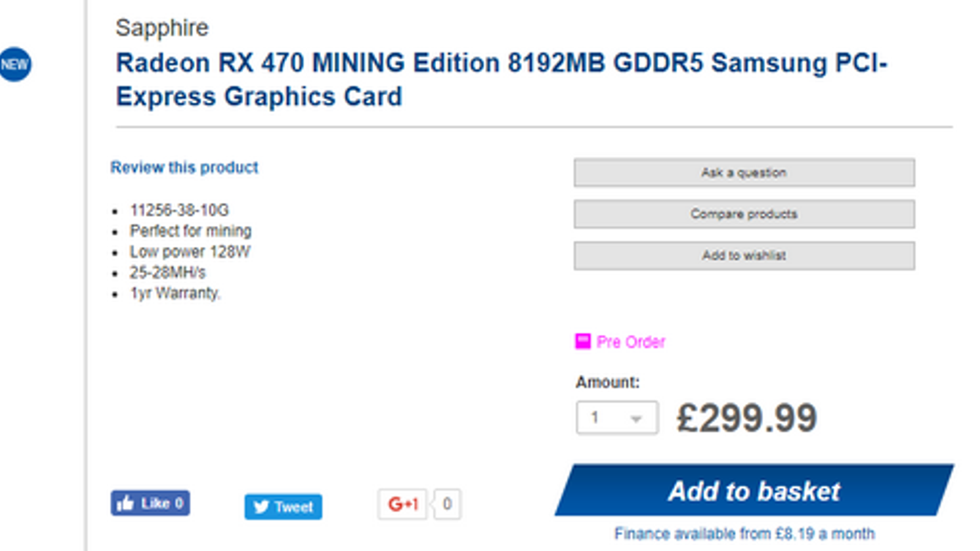
Task: Click the blue NEW badge icon
Action: [15, 64]
